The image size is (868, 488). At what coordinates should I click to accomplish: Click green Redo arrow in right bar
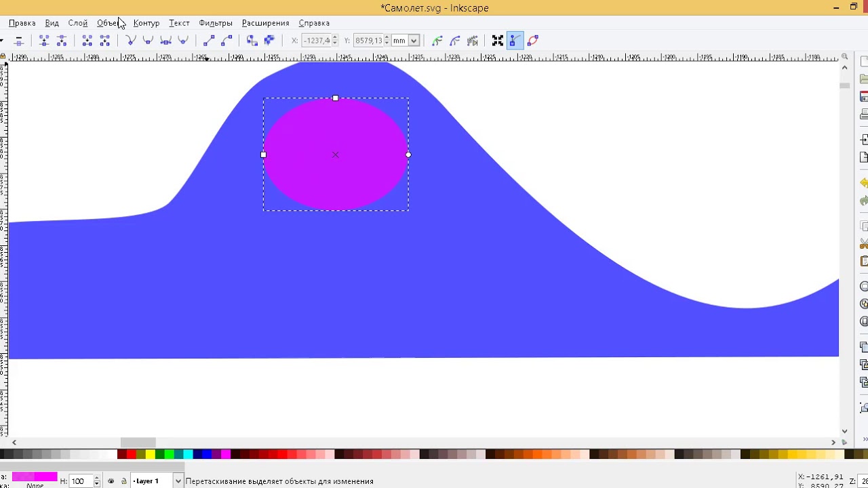click(x=864, y=201)
